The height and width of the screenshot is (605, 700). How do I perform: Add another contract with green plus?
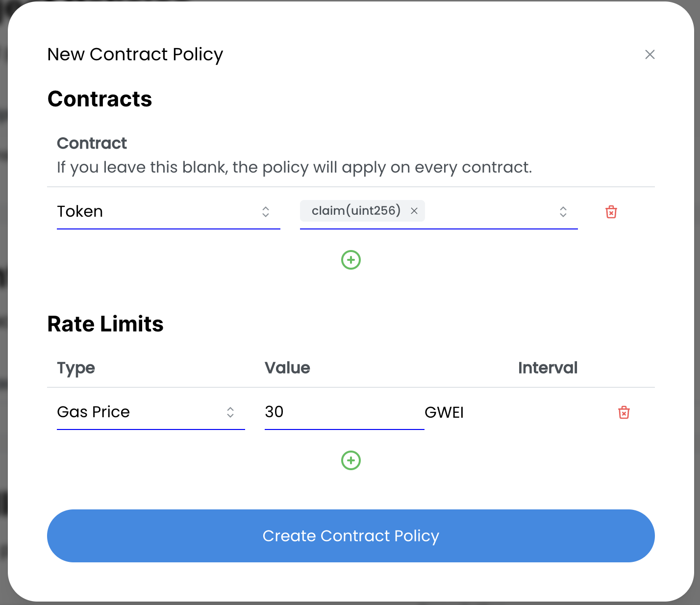coord(351,260)
